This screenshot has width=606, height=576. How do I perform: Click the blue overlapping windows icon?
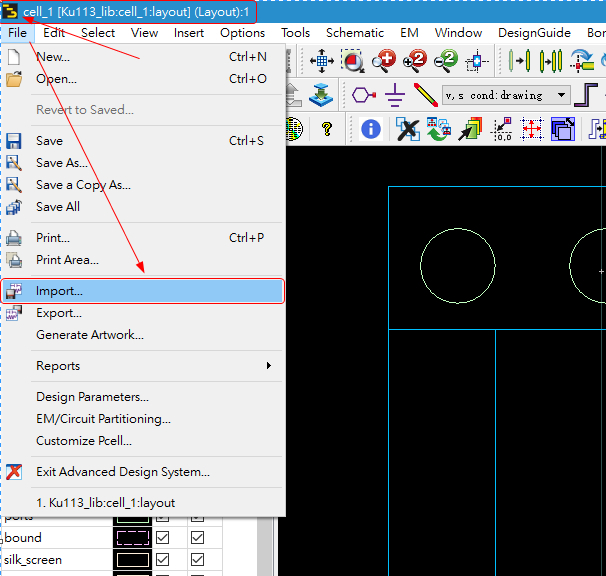[x=563, y=129]
